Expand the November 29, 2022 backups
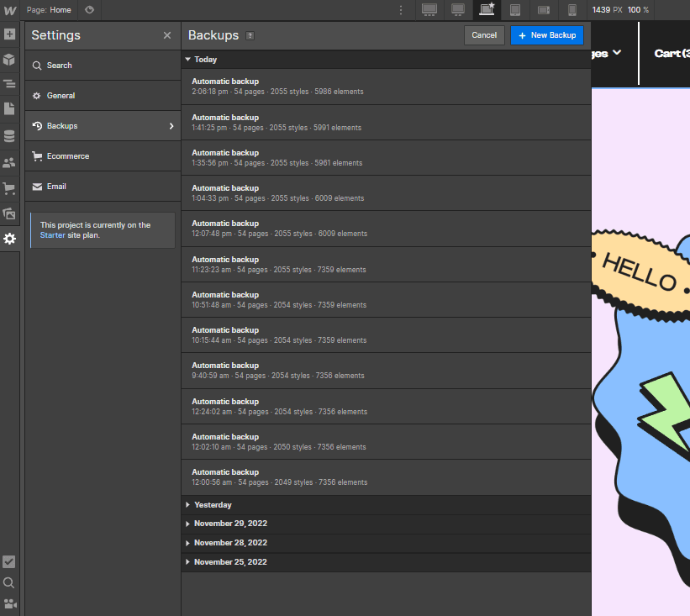Viewport: 690px width, 616px height. coord(230,524)
